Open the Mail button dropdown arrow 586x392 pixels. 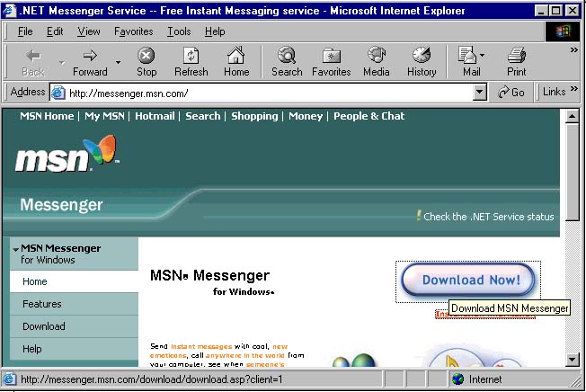[x=482, y=56]
